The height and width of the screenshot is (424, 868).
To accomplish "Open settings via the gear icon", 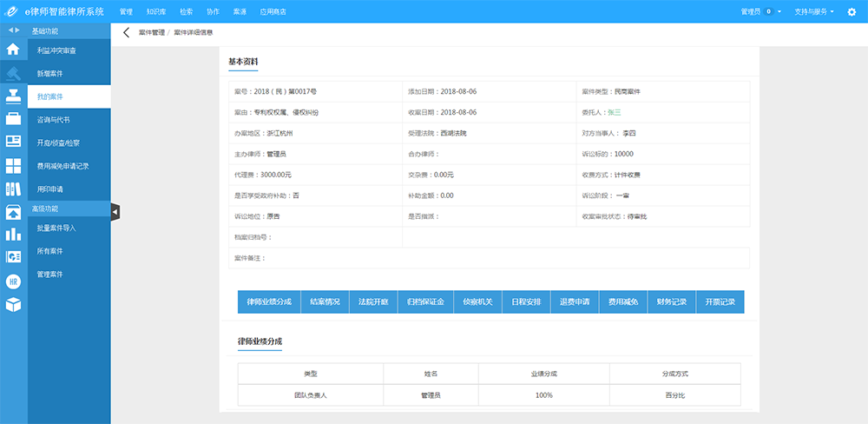I will 852,12.
